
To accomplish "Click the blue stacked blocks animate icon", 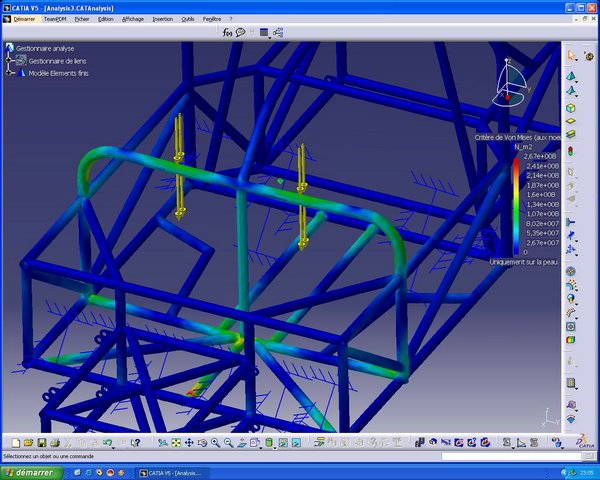I will tap(419, 443).
